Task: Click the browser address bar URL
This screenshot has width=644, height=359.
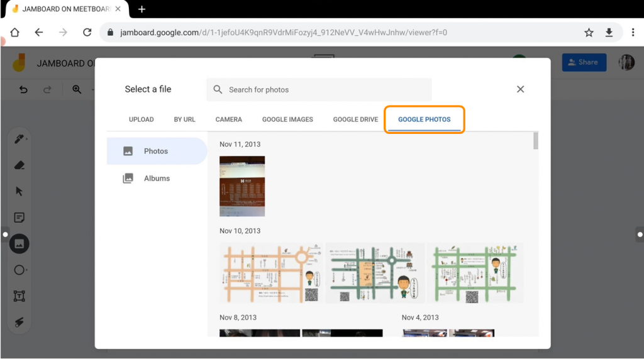Action: coord(284,33)
